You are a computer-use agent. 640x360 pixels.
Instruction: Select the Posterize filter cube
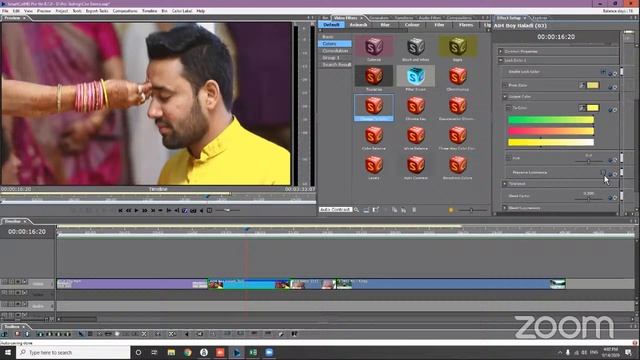pyautogui.click(x=373, y=76)
